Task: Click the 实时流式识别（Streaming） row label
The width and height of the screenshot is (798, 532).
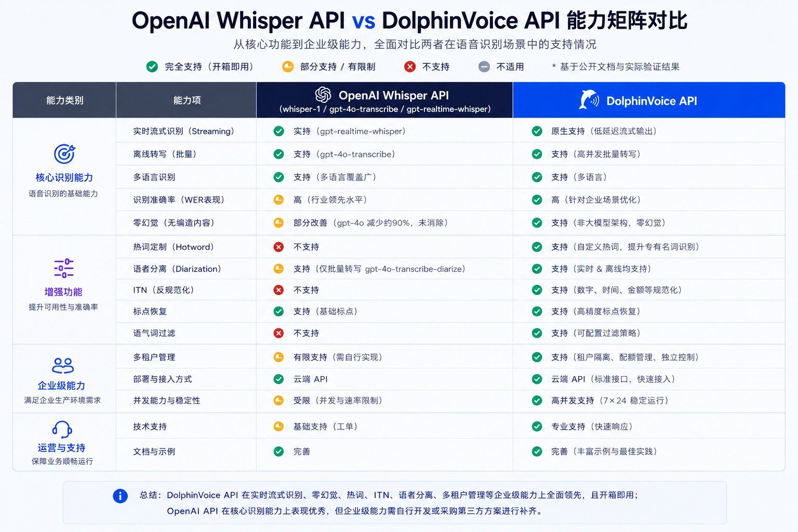Action: (183, 131)
